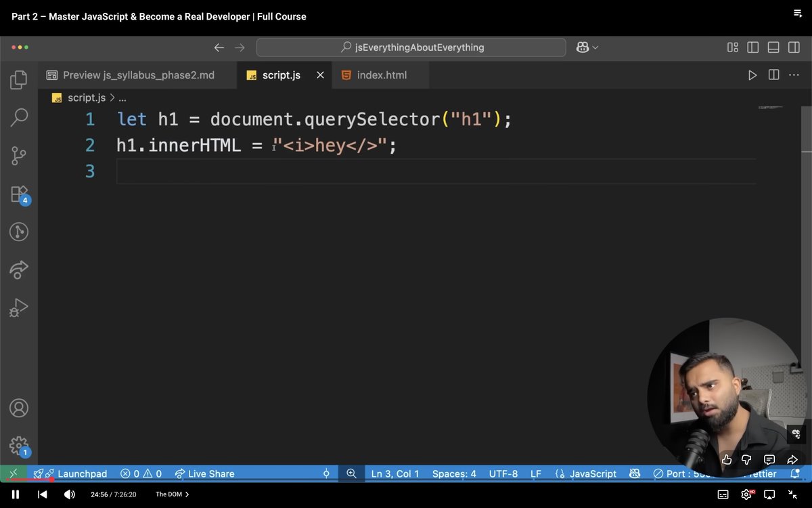
Task: Open the Git graph view in activity bar
Action: coord(19,232)
